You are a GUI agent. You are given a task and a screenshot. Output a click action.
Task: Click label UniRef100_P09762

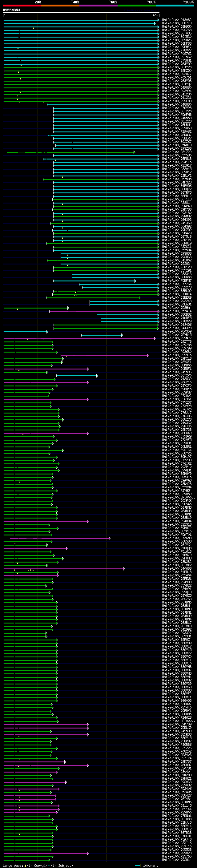click(x=177, y=54)
